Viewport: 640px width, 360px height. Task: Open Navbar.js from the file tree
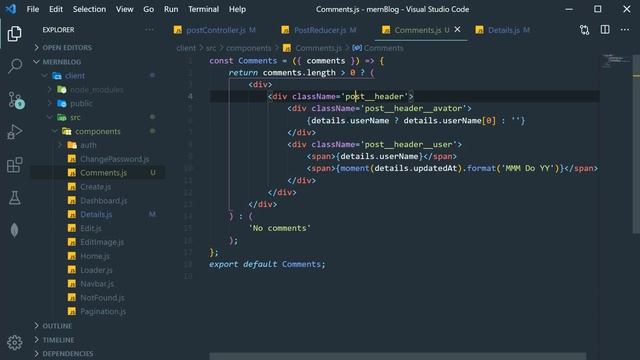coord(97,284)
